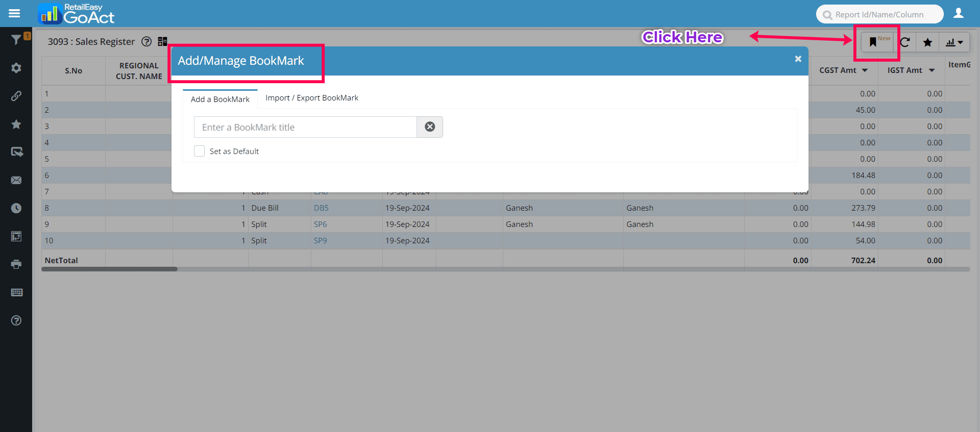Open the filter funnel in sidebar
980x432 pixels.
click(16, 39)
